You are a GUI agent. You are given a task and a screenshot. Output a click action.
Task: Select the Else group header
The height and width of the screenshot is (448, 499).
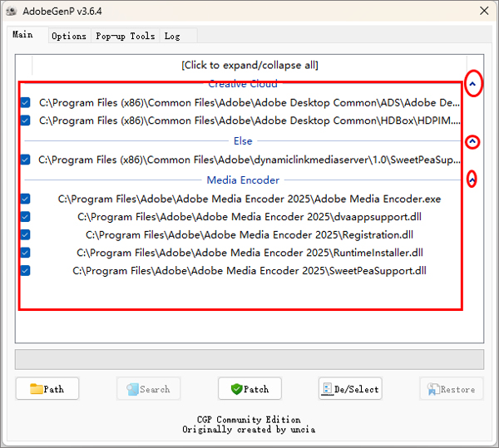pos(243,141)
